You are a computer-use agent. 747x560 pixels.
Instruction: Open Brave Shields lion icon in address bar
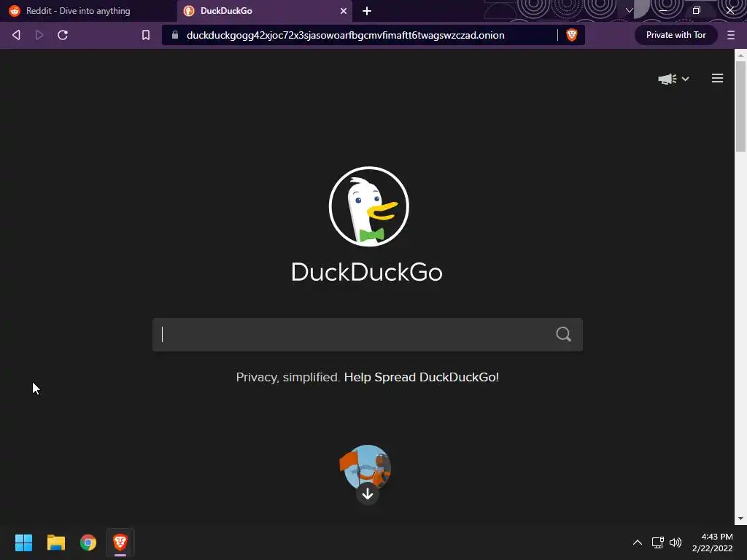point(571,35)
